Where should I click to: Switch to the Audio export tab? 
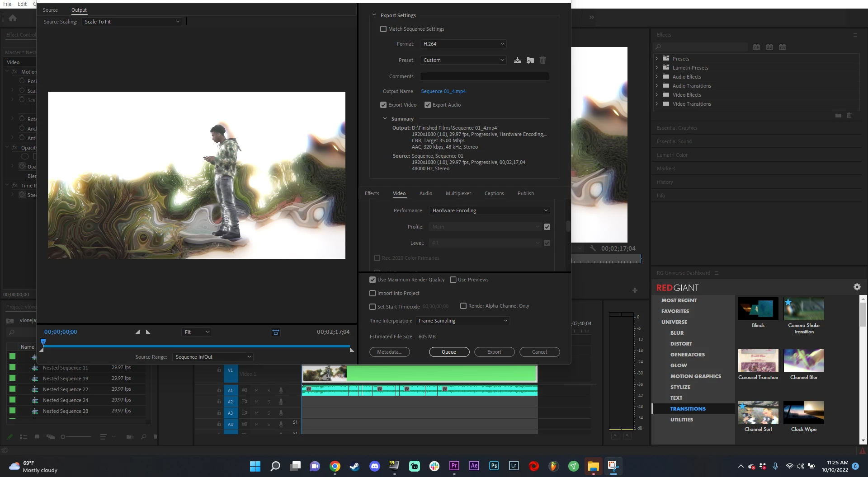click(426, 193)
